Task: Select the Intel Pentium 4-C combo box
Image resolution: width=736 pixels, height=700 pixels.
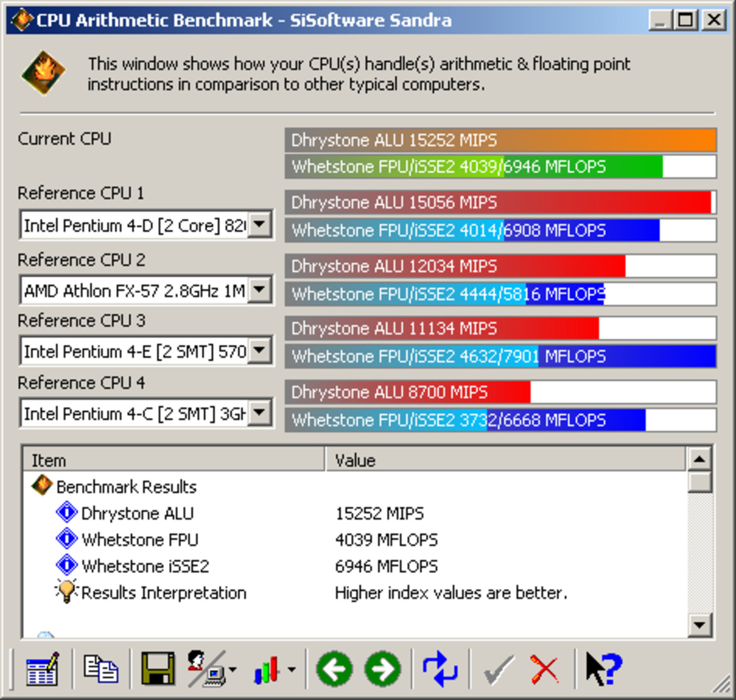Action: tap(146, 413)
